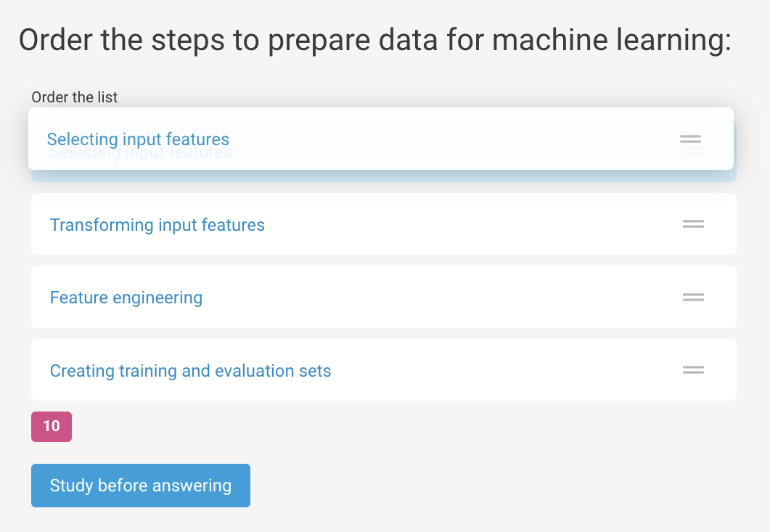
Task: Click the drag handle beside "Transforming input features"
Action: pos(693,224)
